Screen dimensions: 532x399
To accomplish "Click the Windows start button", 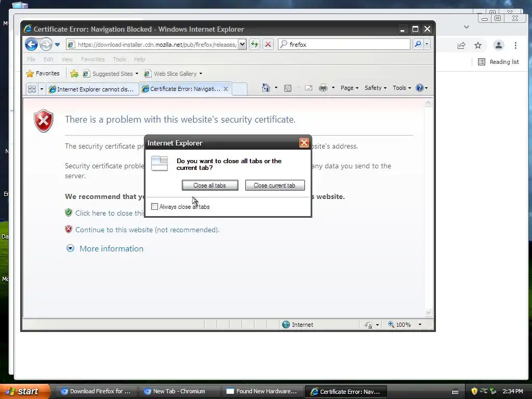I will pyautogui.click(x=25, y=391).
